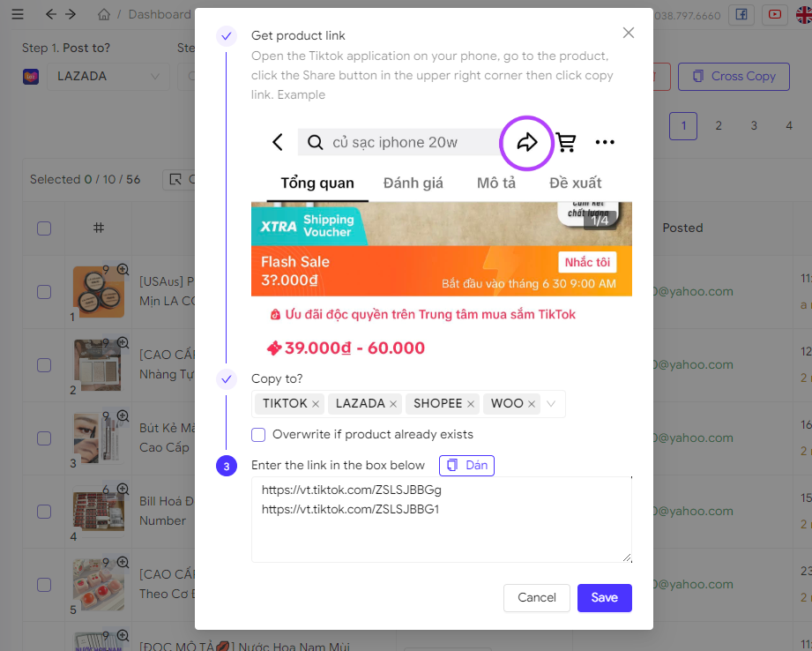
Task: Open the hamburger menu icon
Action: (18, 14)
